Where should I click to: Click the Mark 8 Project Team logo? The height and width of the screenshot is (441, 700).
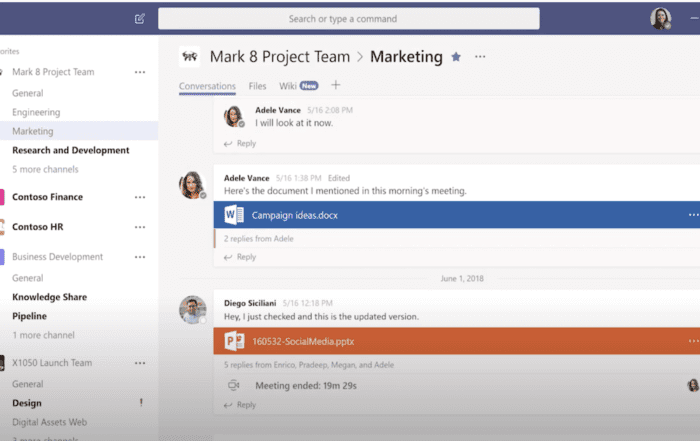(190, 57)
